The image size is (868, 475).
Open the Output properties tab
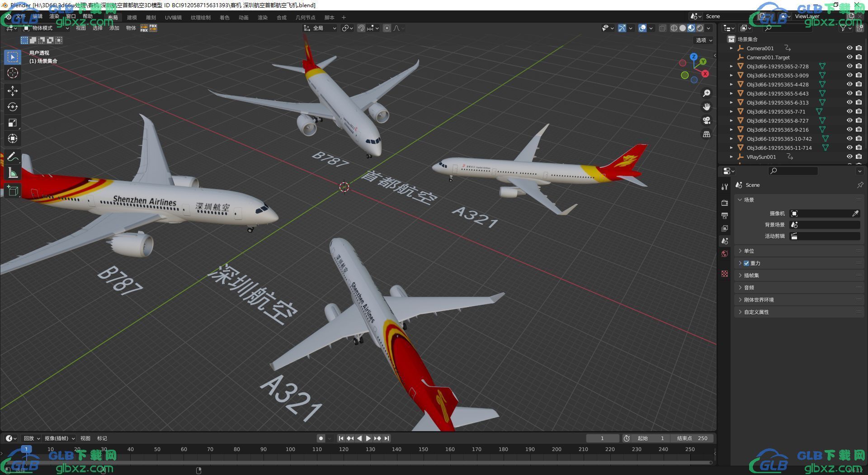click(725, 215)
